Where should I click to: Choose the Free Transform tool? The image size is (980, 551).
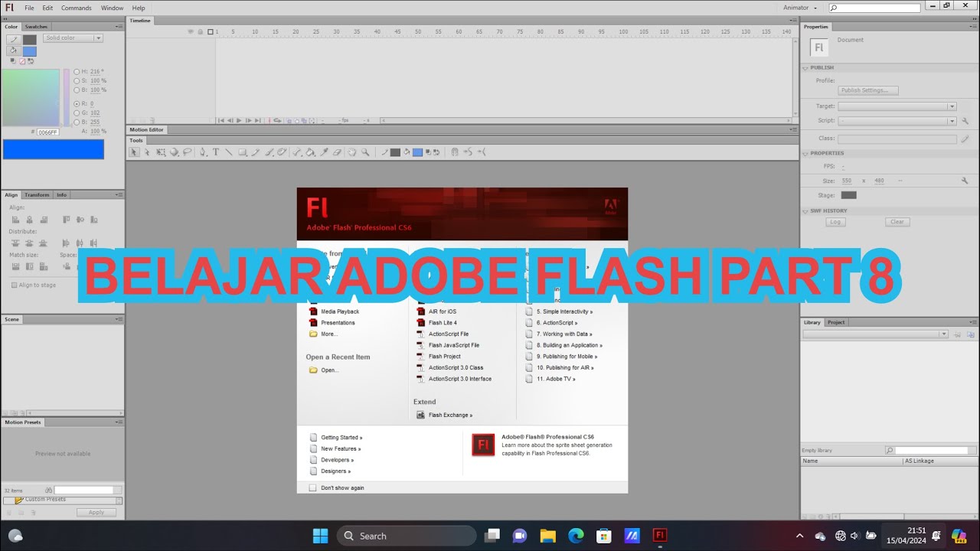click(x=161, y=152)
